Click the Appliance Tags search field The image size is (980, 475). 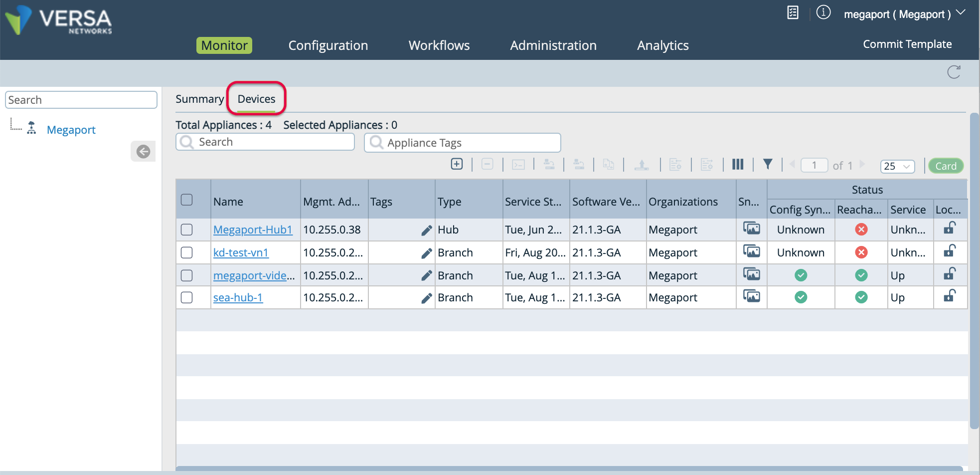coord(462,143)
